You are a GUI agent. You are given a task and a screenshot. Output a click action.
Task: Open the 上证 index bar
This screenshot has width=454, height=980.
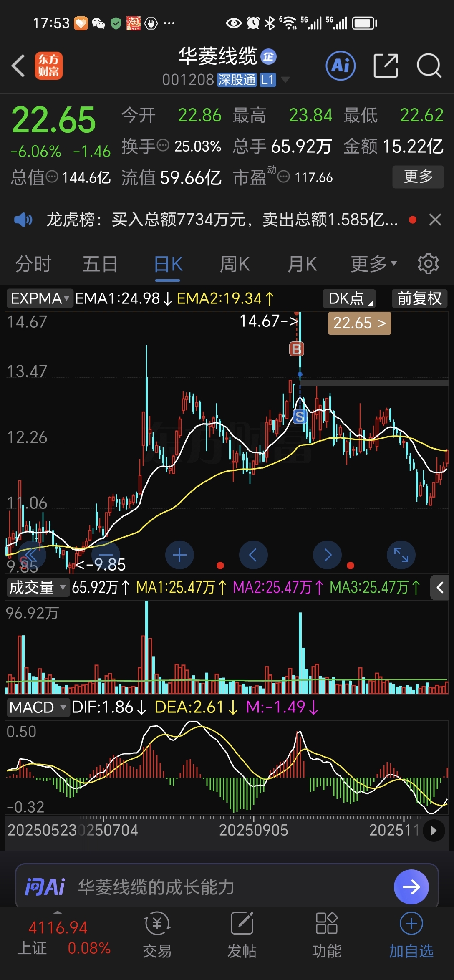(63, 938)
